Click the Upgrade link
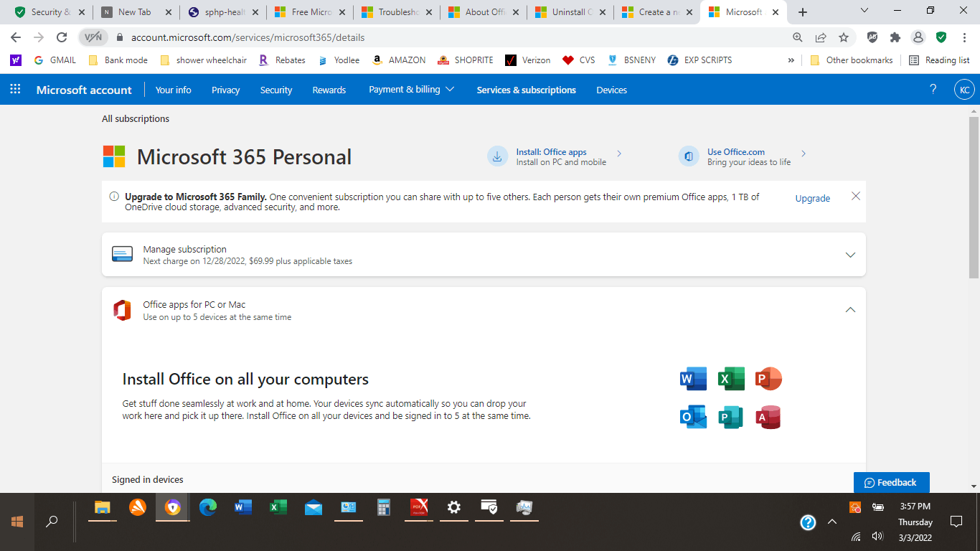This screenshot has height=551, width=980. click(813, 199)
